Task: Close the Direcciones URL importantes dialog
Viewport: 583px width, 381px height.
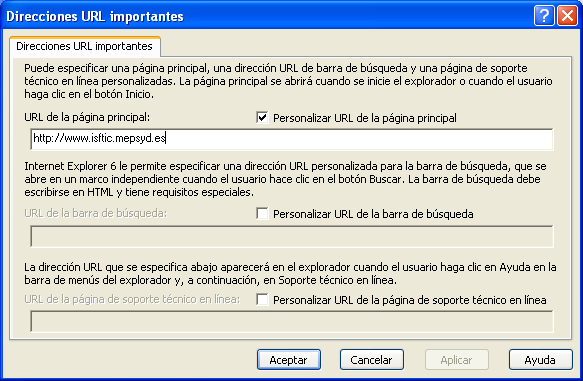Action: [x=567, y=16]
